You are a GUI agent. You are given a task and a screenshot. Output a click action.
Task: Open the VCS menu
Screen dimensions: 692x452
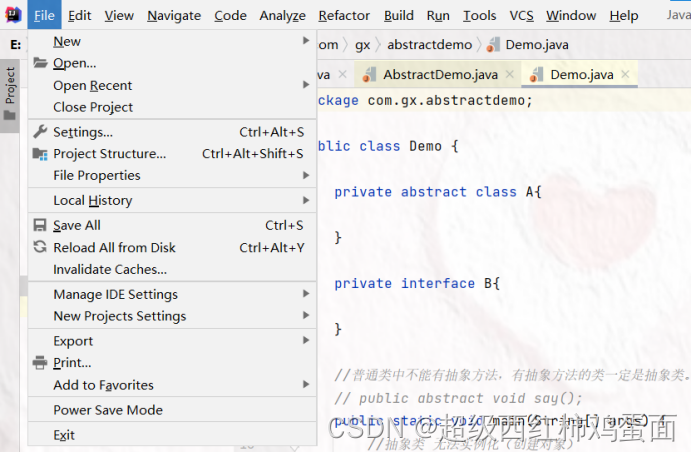[521, 15]
